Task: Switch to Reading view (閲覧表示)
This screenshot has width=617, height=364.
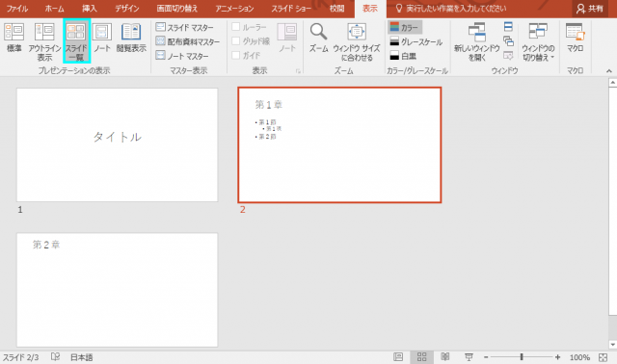Action: click(x=131, y=38)
